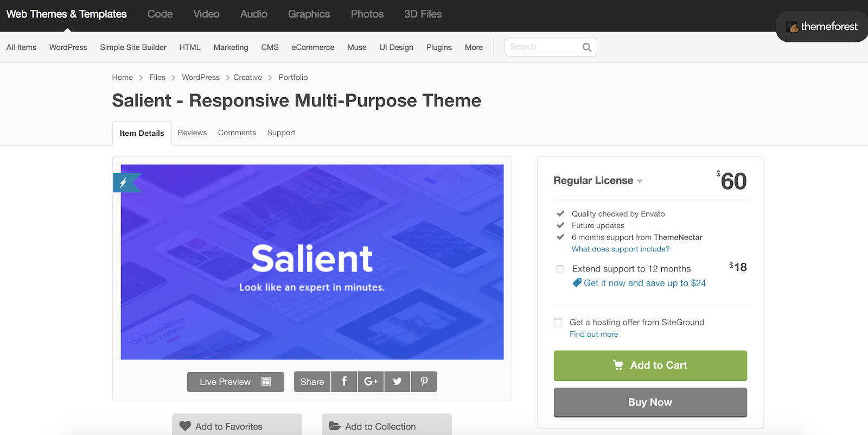Switch to the Reviews tab
868x435 pixels.
pos(192,133)
